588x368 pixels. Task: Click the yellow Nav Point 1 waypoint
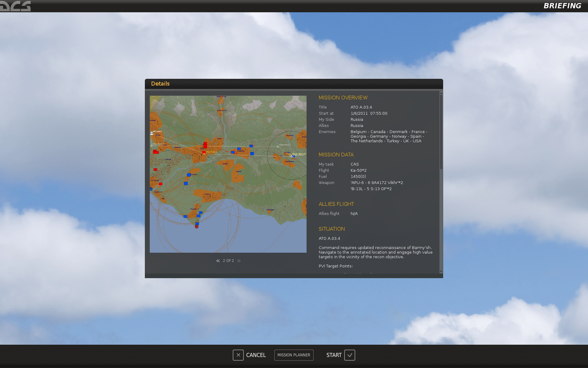(x=204, y=154)
